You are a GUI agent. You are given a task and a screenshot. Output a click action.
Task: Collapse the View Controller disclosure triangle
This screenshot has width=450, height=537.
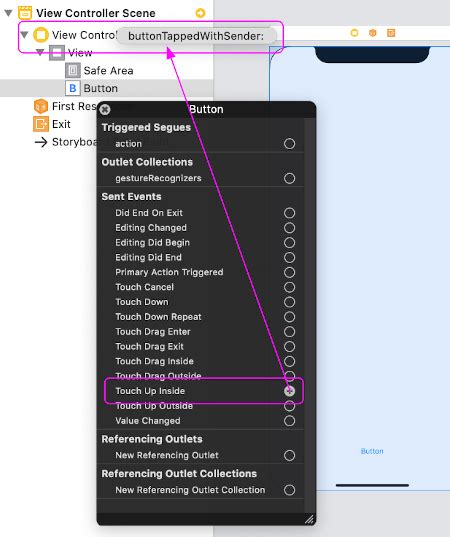tap(24, 35)
